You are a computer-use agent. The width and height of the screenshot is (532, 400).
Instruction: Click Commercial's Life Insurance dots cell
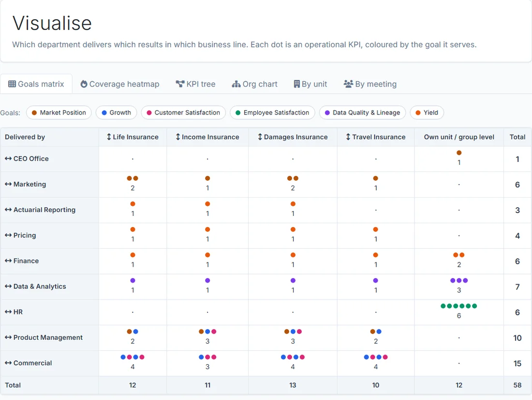[x=133, y=363]
